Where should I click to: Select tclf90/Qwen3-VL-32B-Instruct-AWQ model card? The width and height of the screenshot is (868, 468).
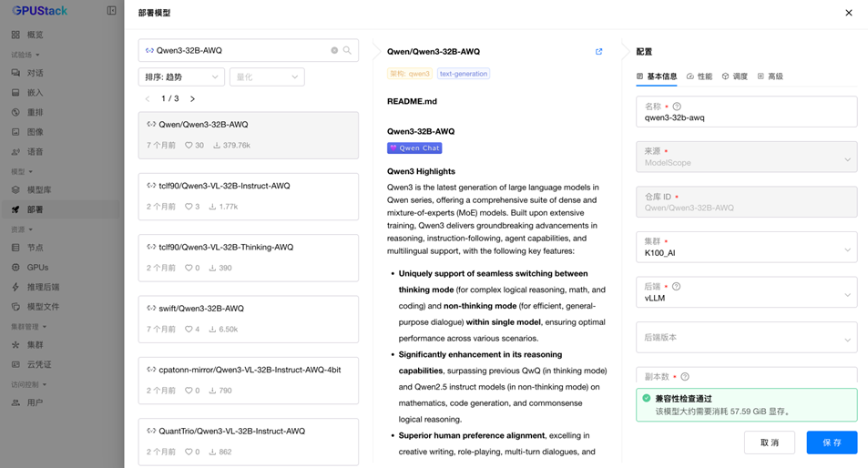click(249, 197)
